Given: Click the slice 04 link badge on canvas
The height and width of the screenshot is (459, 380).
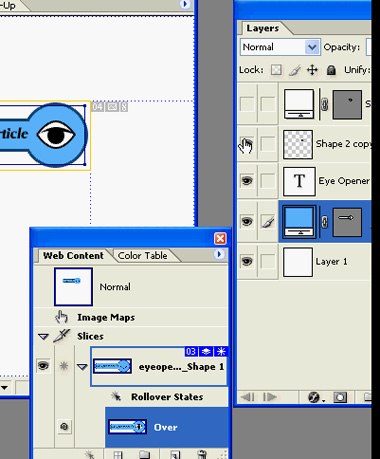Looking at the screenshot, I should [x=124, y=107].
